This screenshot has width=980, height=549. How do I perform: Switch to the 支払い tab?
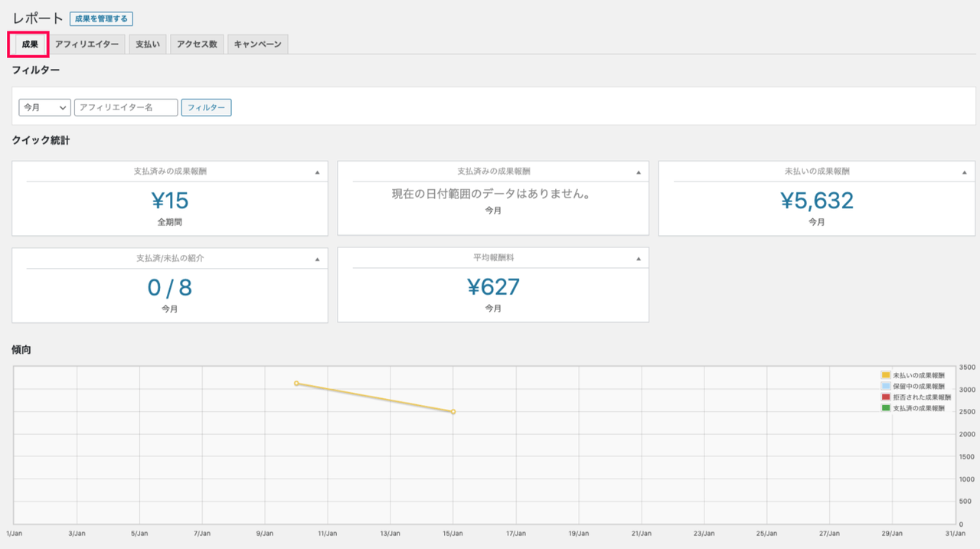click(x=148, y=44)
